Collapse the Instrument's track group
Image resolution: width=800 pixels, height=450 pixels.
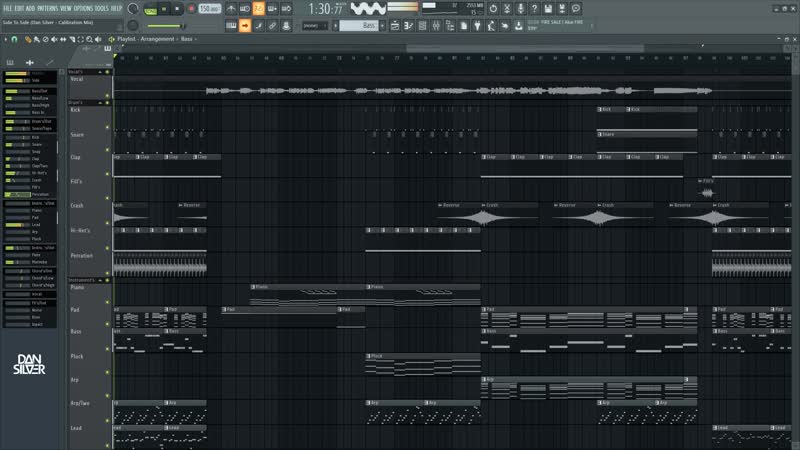100,280
